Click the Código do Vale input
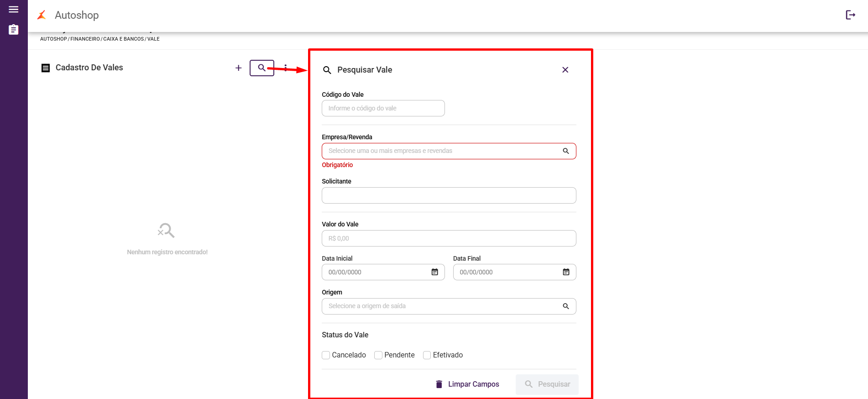Image resolution: width=868 pixels, height=399 pixels. (383, 108)
